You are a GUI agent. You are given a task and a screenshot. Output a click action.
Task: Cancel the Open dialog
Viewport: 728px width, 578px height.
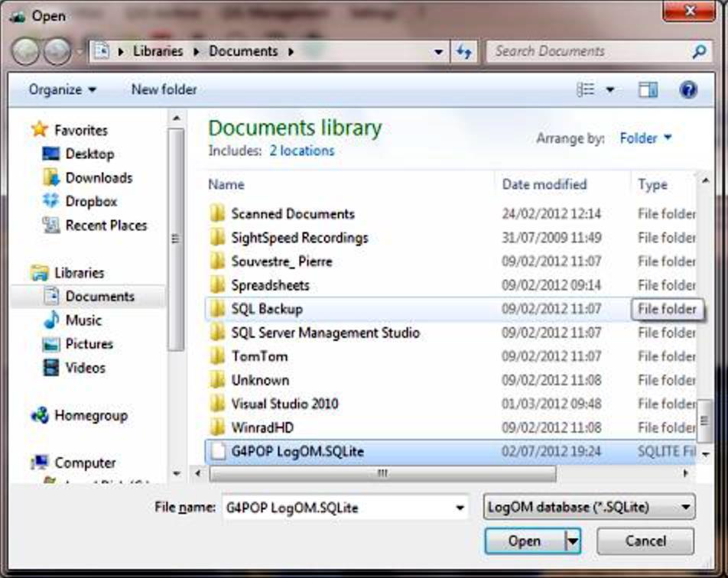pos(645,541)
